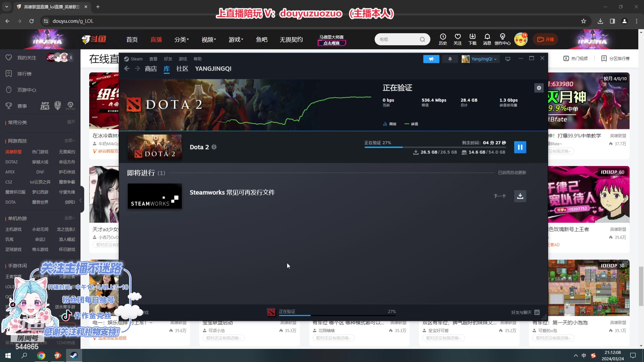This screenshot has height=362, width=644.
Task: Download Steamworks redistributables now
Action: (x=520, y=196)
